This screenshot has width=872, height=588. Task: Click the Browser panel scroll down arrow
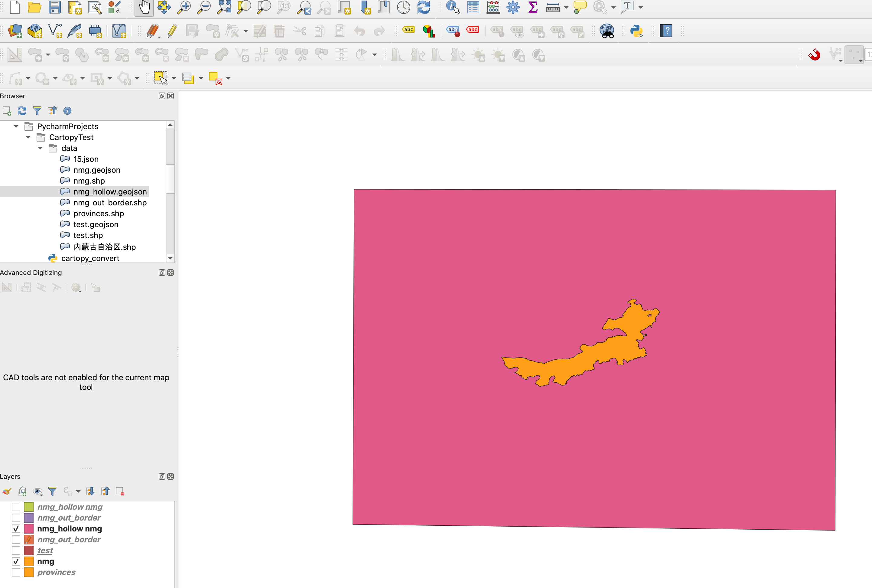click(170, 258)
